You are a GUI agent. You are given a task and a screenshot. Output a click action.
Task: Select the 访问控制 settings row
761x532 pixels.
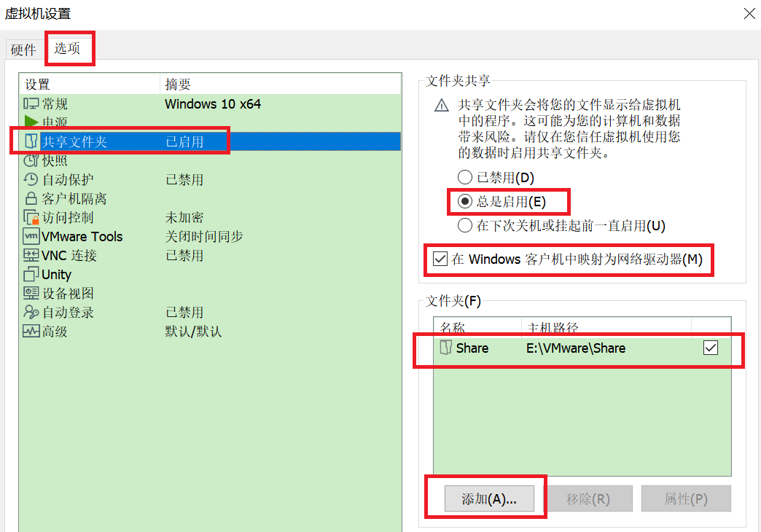[x=210, y=217]
